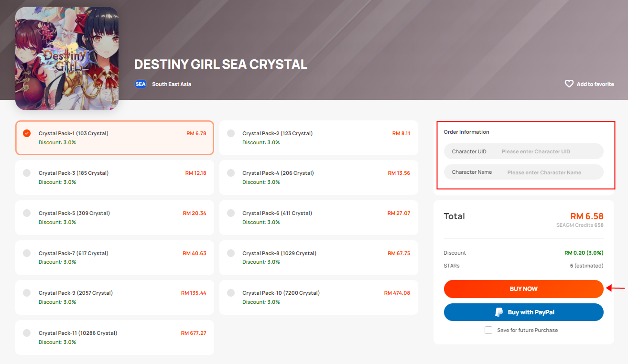Select Crystal Pack-1 radio button
628x364 pixels.
(27, 133)
